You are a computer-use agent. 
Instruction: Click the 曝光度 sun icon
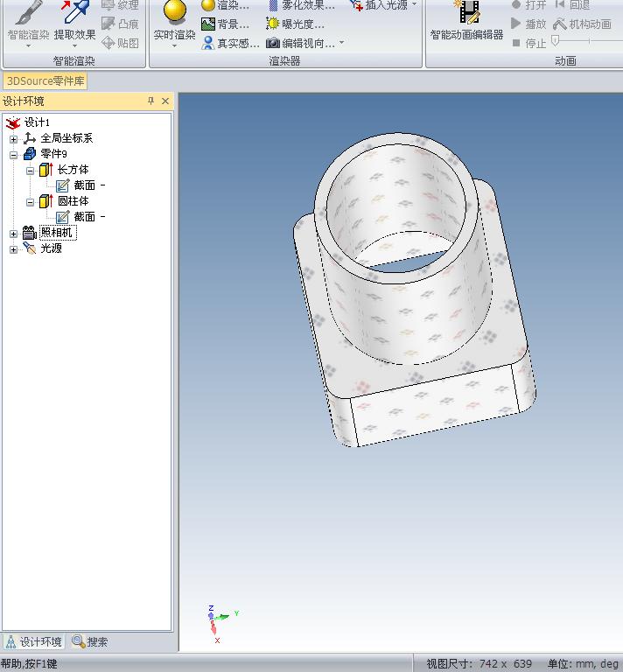[273, 24]
